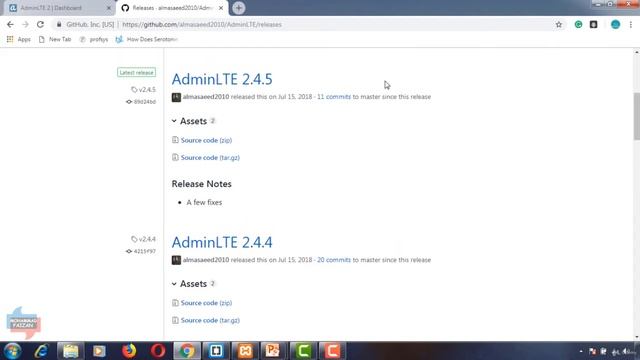The image size is (640, 360).
Task: View 11 commits since 2.4.5 release
Action: point(334,97)
